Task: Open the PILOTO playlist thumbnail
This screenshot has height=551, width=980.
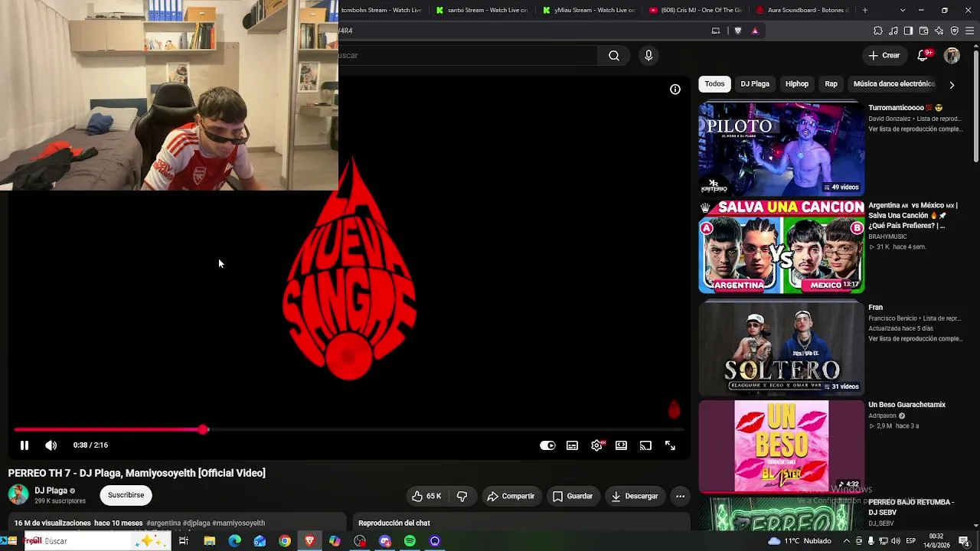Action: [782, 148]
